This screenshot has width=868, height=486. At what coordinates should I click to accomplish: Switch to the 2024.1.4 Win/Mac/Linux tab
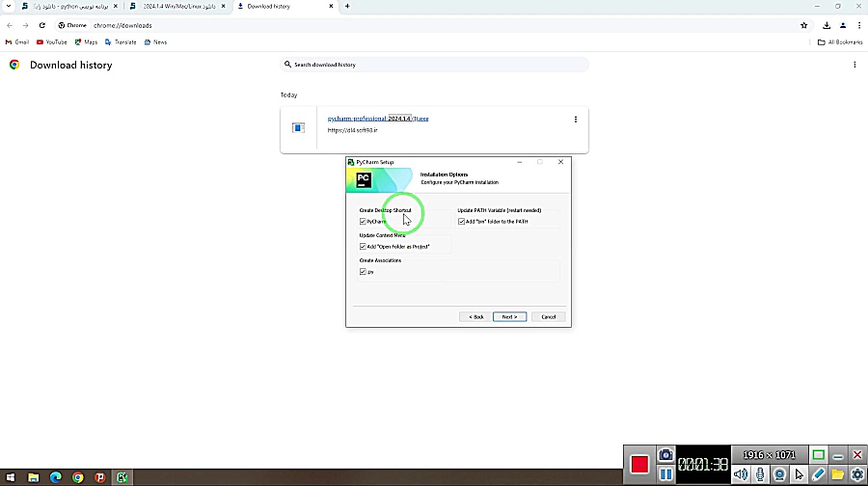pyautogui.click(x=177, y=6)
